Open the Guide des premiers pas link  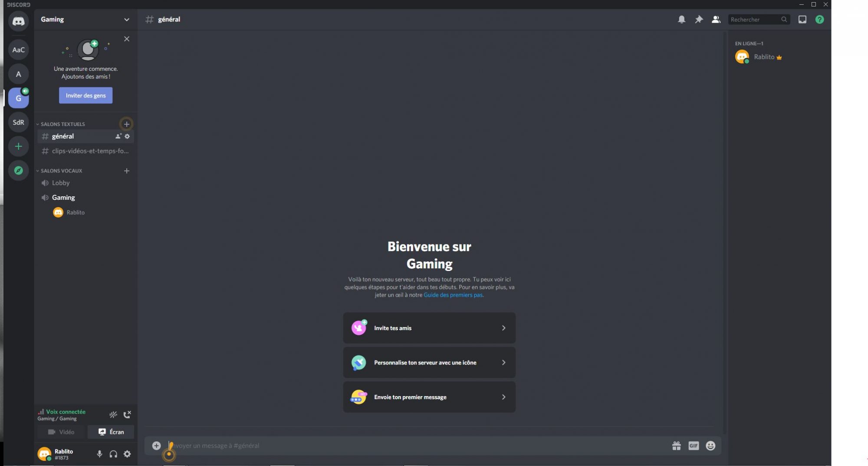click(453, 295)
